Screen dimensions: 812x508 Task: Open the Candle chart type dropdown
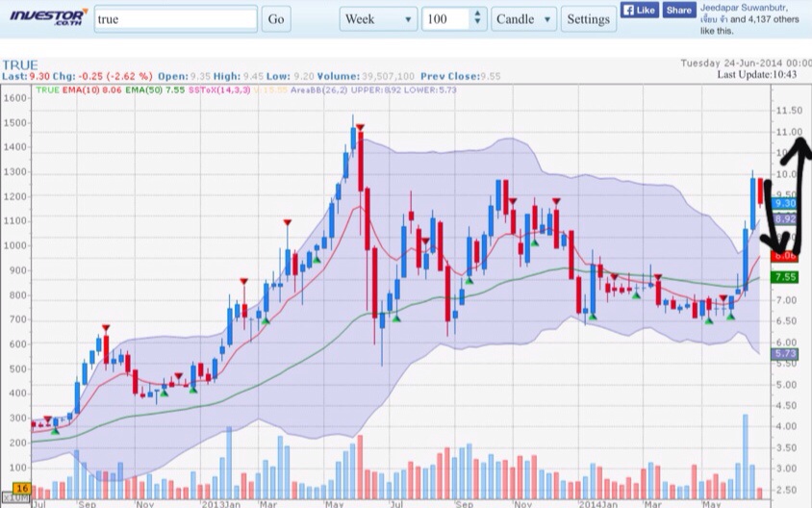click(x=523, y=19)
